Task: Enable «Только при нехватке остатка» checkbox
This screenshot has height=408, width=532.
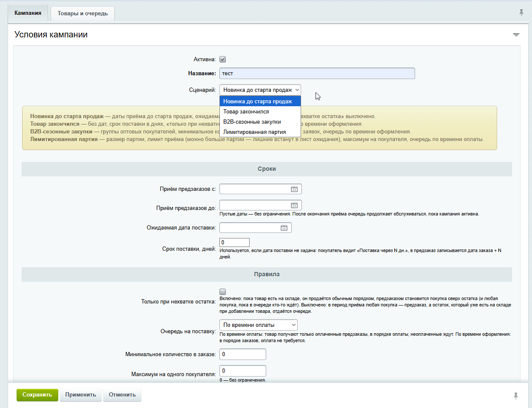Action: [222, 292]
